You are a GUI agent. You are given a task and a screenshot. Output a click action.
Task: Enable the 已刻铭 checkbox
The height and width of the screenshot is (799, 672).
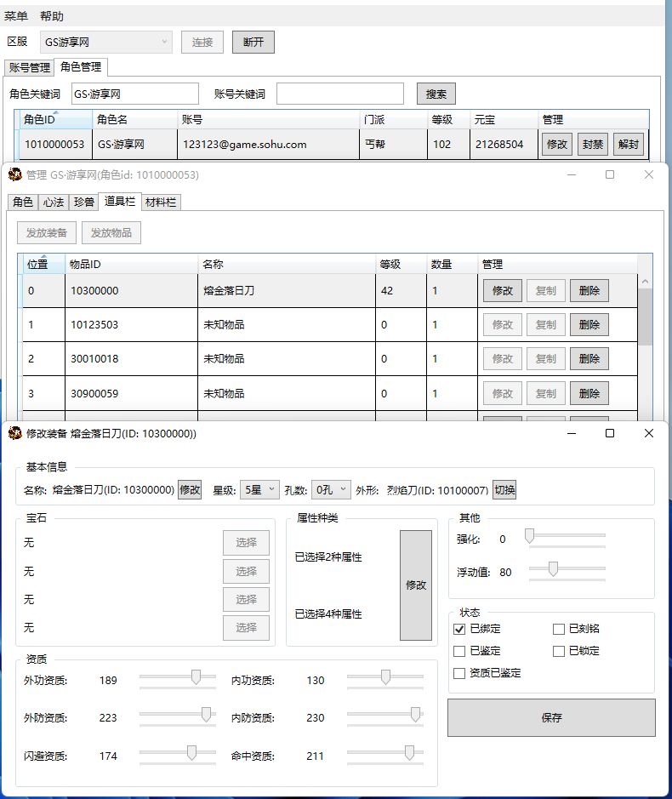coord(559,629)
